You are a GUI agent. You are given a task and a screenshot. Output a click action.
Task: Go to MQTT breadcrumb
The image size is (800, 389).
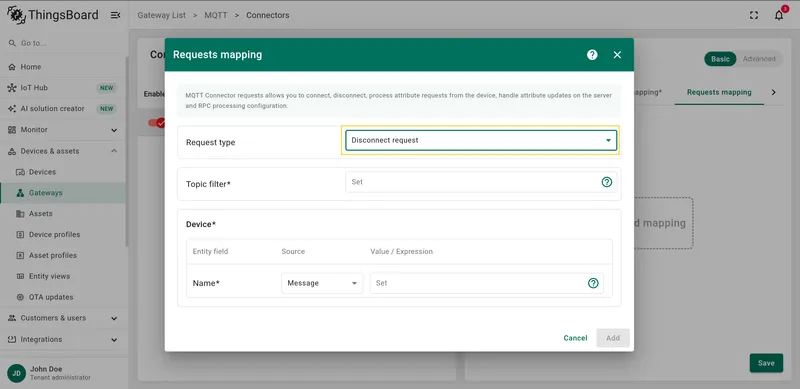(216, 15)
